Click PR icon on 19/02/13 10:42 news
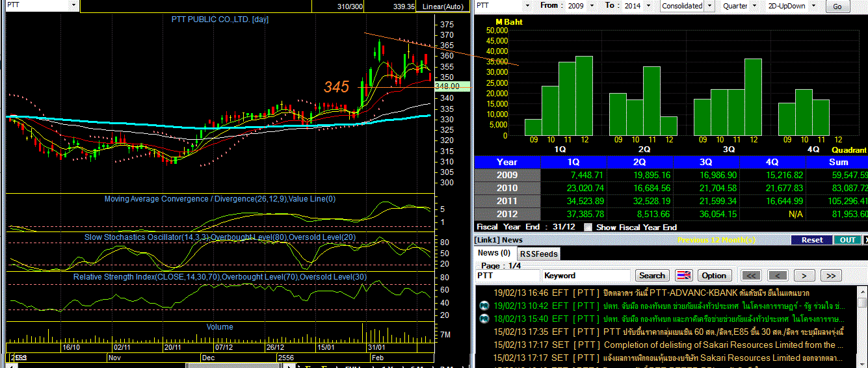Screen dimensions: 868x368 click(x=484, y=306)
